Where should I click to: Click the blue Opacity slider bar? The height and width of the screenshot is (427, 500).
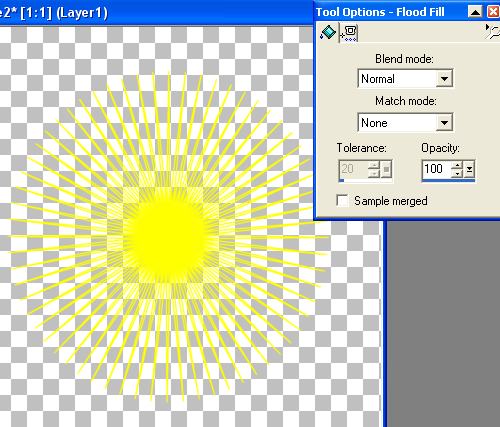tap(448, 180)
